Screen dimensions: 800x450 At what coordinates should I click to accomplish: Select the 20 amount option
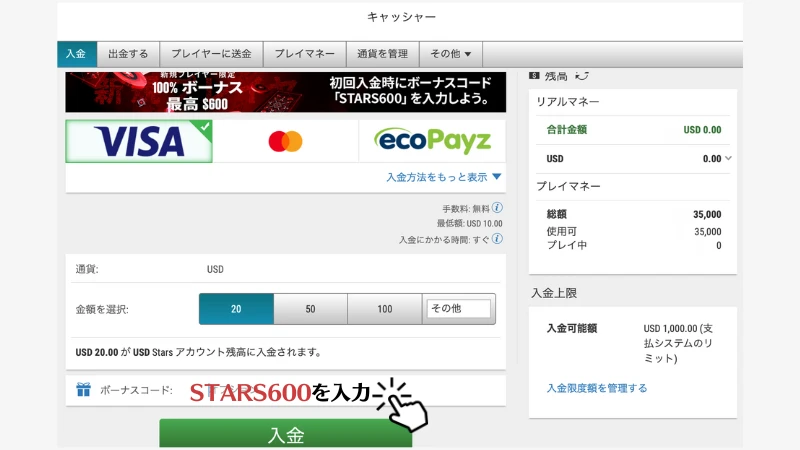[x=236, y=309]
